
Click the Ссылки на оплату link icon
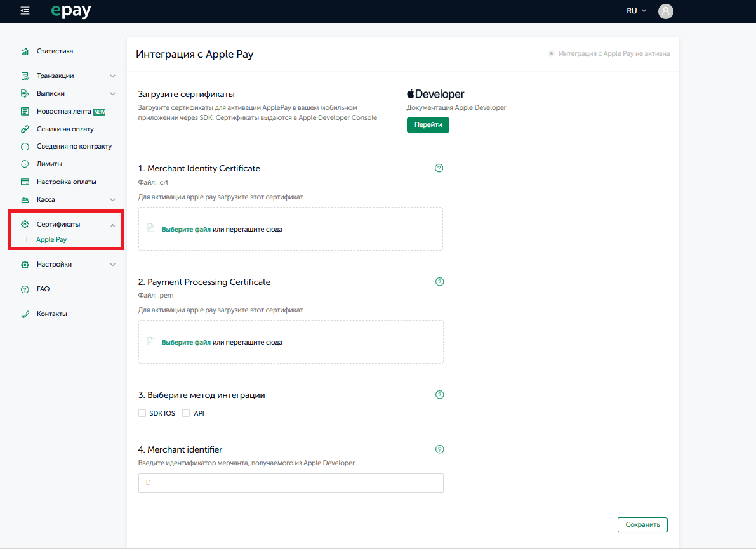pyautogui.click(x=25, y=129)
